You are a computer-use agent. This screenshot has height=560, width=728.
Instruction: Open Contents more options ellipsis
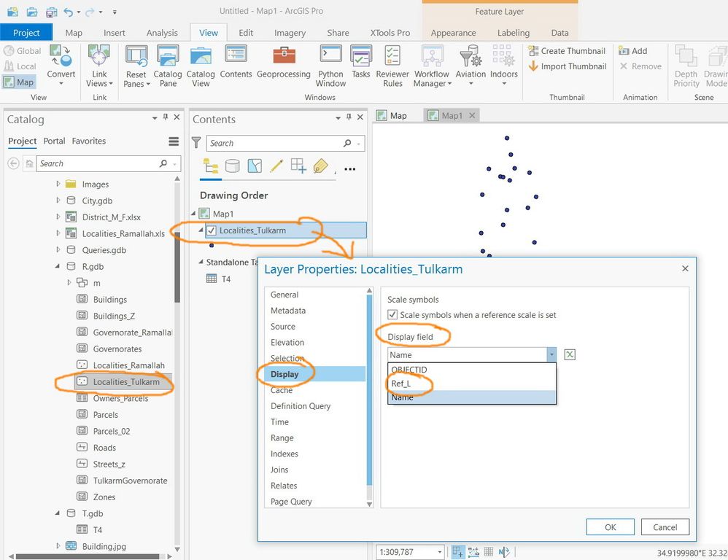[350, 169]
